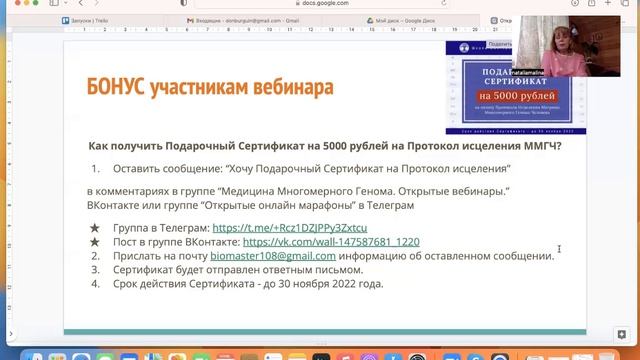Go forward with the Safari forward arrow
The width and height of the screenshot is (640, 360).
pyautogui.click(x=97, y=3)
